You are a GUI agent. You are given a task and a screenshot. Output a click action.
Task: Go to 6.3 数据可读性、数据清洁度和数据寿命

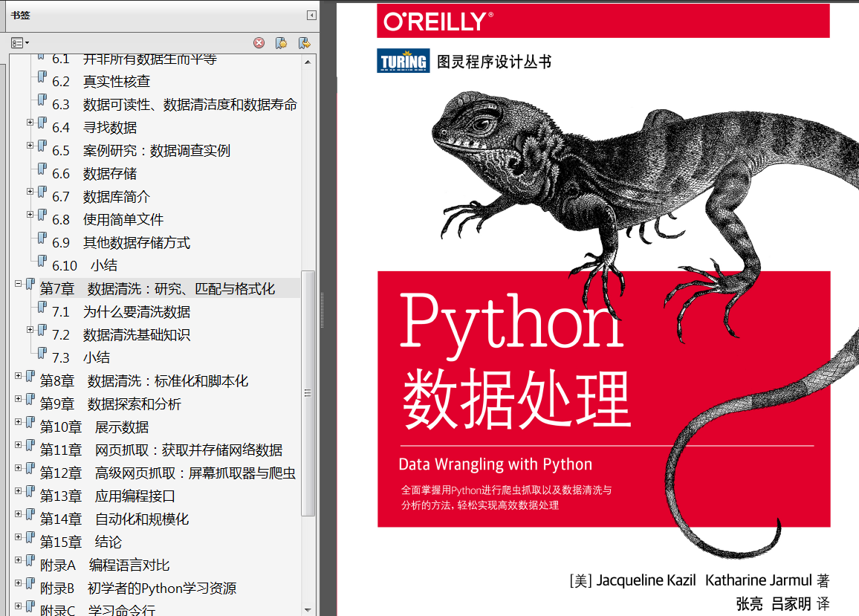[x=174, y=105]
